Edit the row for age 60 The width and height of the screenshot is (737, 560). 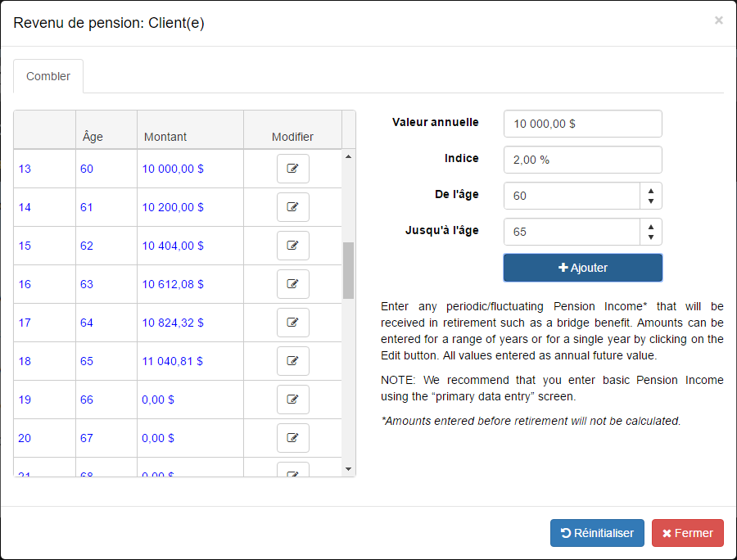(x=292, y=169)
